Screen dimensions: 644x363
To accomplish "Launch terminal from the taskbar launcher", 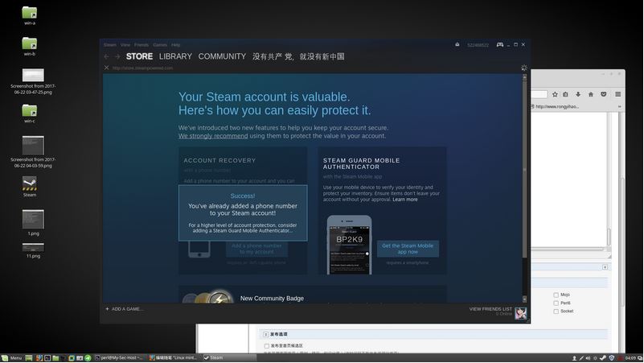I will (47, 357).
